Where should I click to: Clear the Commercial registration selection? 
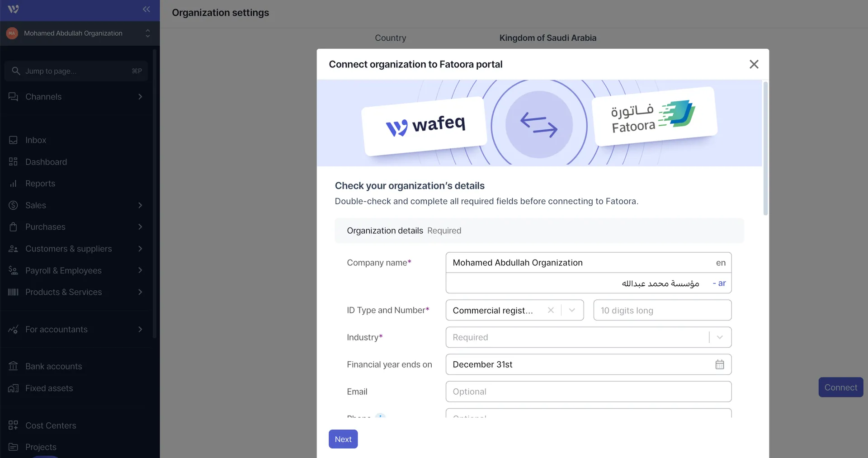click(x=551, y=310)
